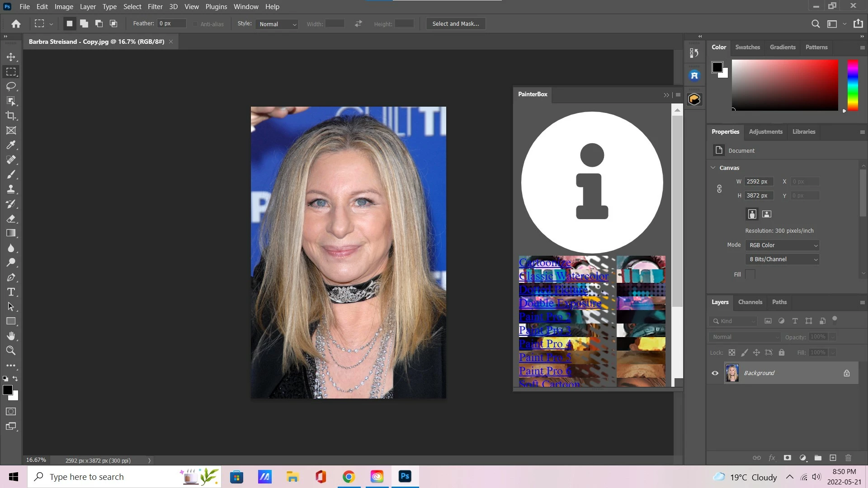Collapse the Canvas section
868x488 pixels.
pos(713,168)
